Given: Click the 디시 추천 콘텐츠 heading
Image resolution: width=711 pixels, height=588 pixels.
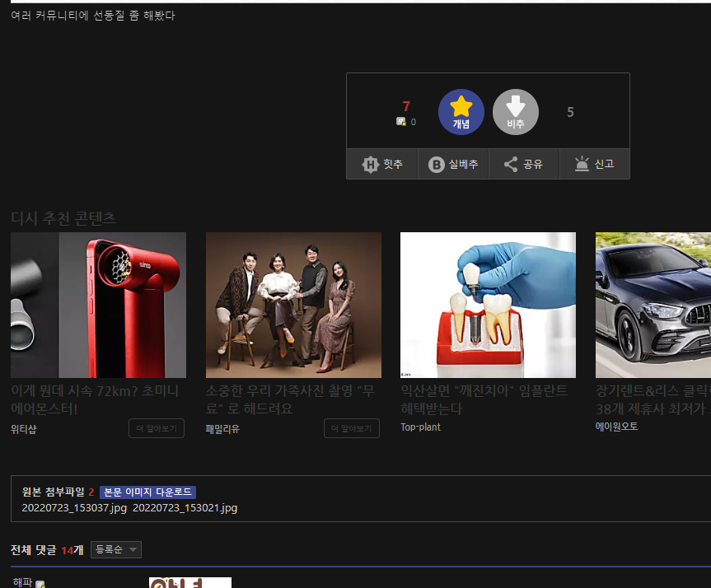Looking at the screenshot, I should [x=63, y=218].
